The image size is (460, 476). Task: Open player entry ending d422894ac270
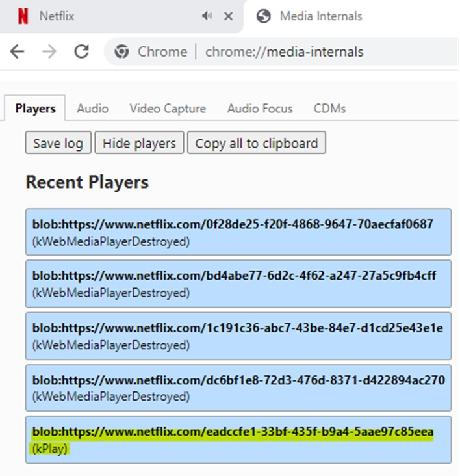point(238,388)
